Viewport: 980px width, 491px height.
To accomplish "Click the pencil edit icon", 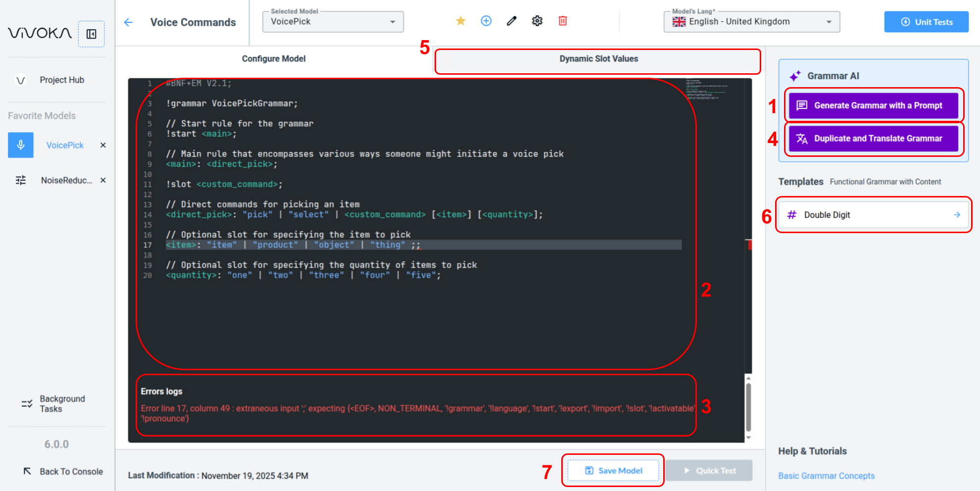I will (511, 21).
